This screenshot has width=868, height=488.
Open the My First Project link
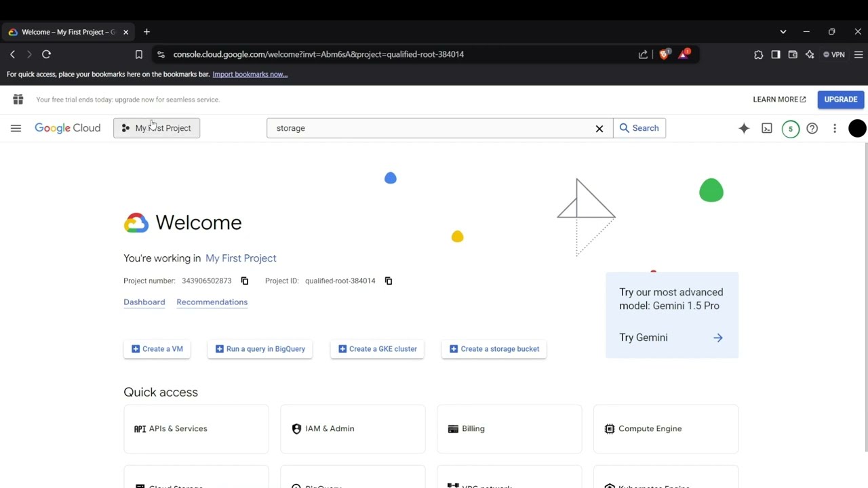click(241, 258)
